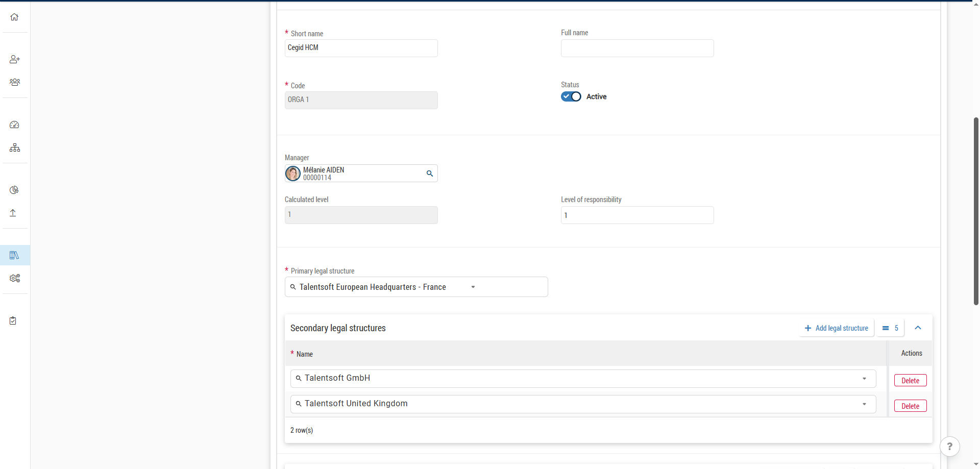
Task: Click the home icon in sidebar
Action: [x=14, y=17]
